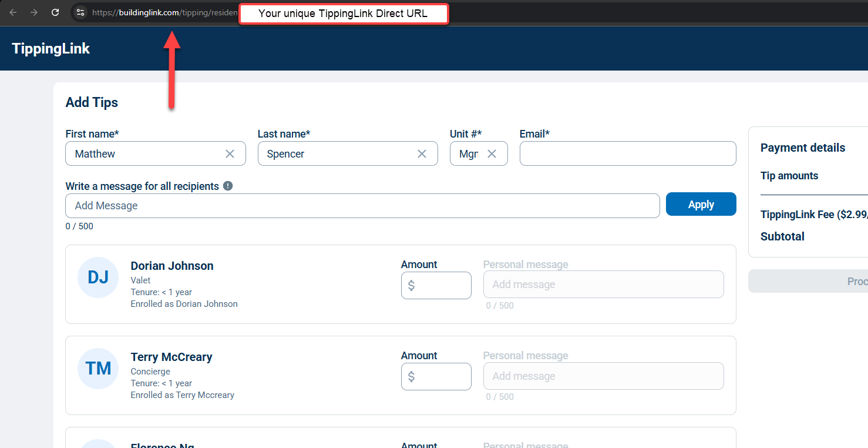
Task: Select Dorian Johnson's DJ avatar
Action: coord(98,277)
